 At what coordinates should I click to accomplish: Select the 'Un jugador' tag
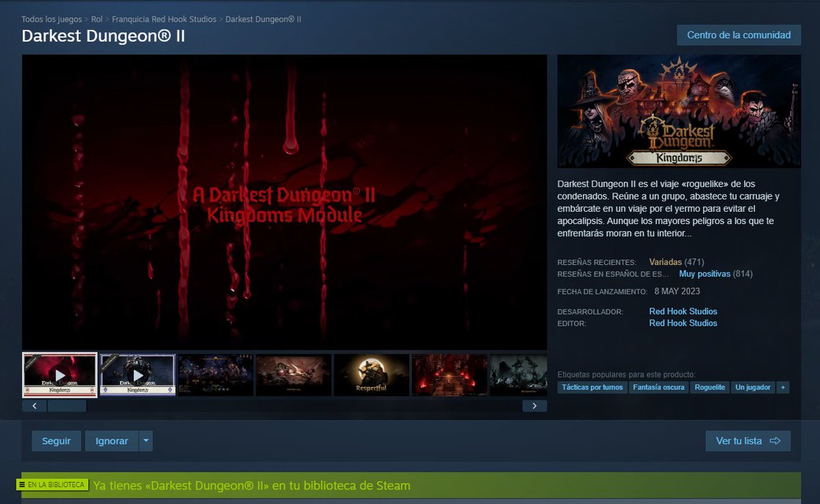[753, 387]
